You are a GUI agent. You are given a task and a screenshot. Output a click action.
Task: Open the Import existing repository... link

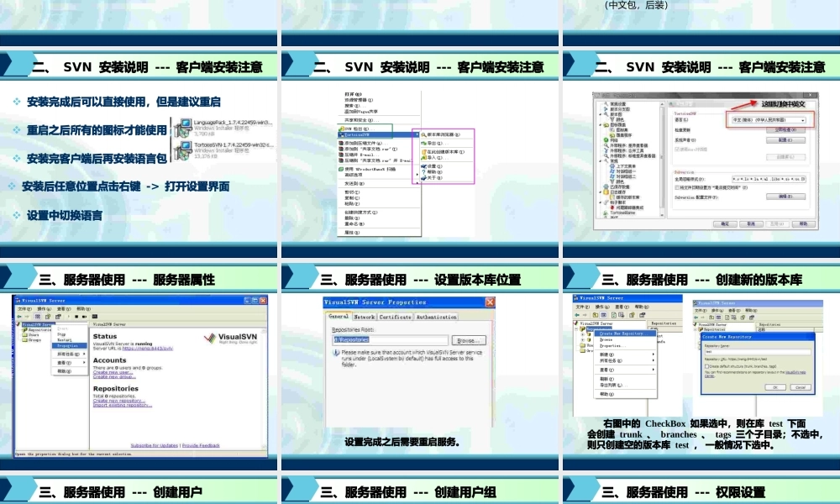pos(123,406)
